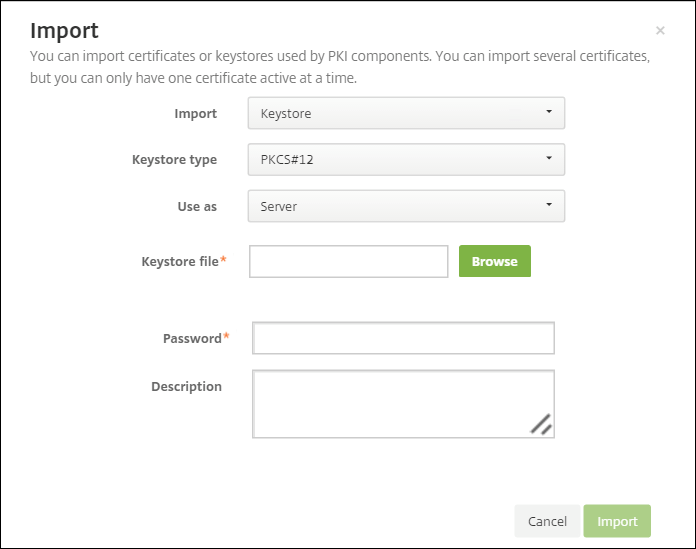Click the red asterisk beside Password label
The height and width of the screenshot is (549, 696).
(x=226, y=337)
